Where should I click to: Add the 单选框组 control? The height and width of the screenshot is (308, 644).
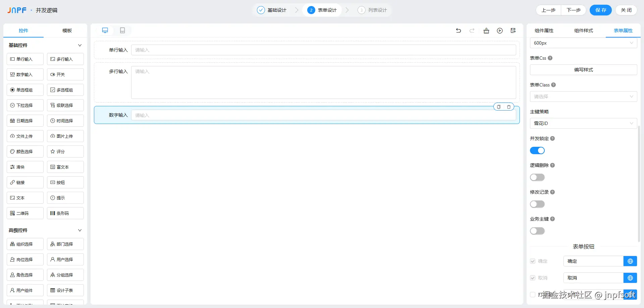pyautogui.click(x=25, y=90)
